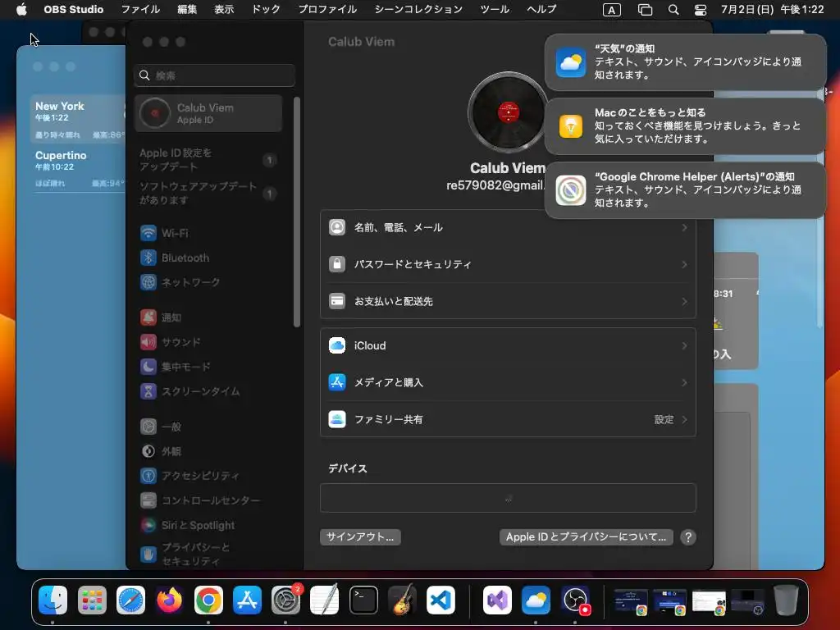This screenshot has width=840, height=630.
Task: Open Macのことをもっと知る notification
Action: (x=685, y=126)
